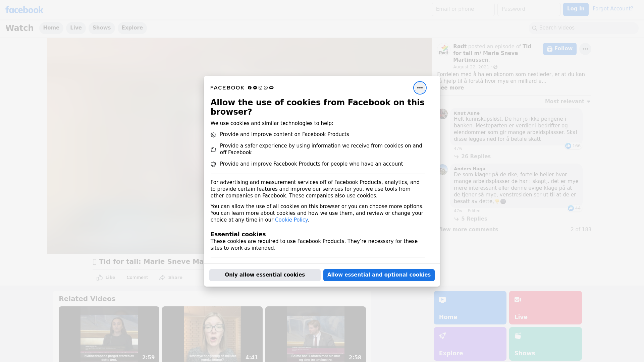Expand the 26 Replies thread
The image size is (644, 362).
pyautogui.click(x=472, y=157)
